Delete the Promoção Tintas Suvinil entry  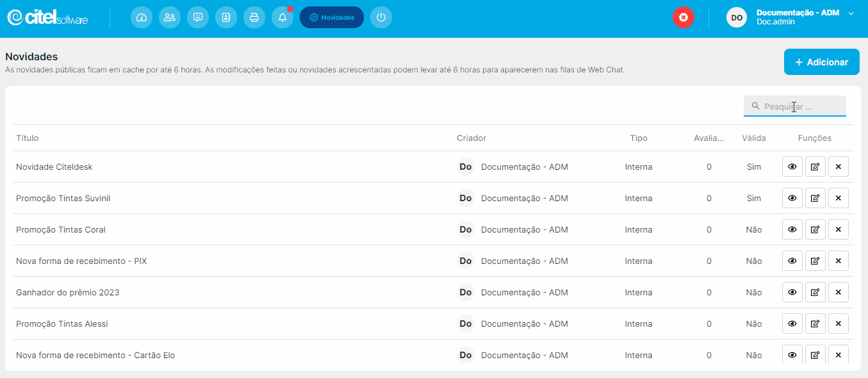(839, 198)
